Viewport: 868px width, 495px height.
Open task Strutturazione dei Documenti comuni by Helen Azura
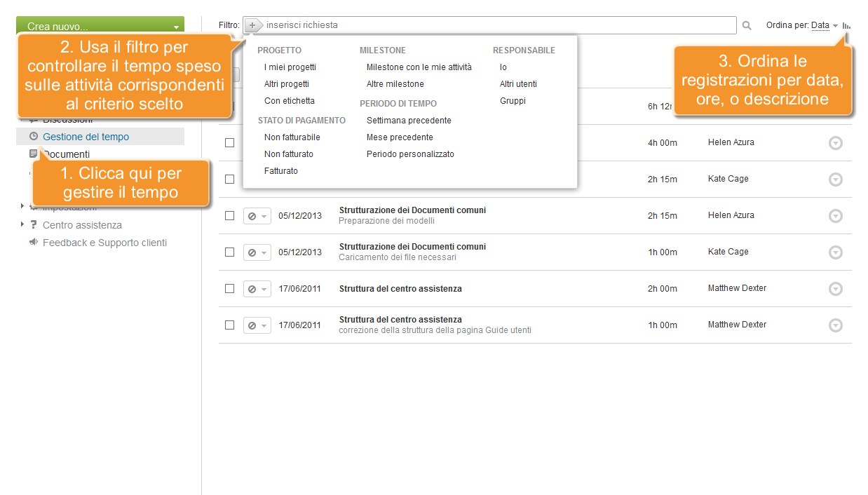[412, 210]
